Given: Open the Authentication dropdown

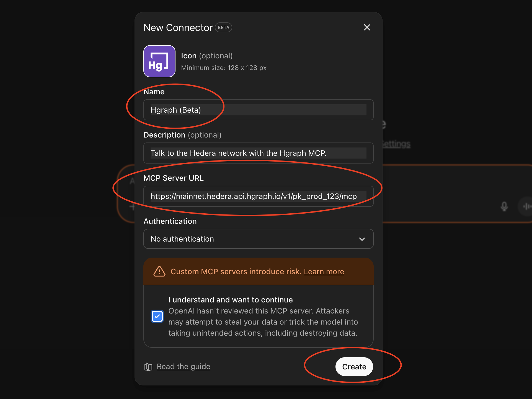Looking at the screenshot, I should tap(258, 239).
